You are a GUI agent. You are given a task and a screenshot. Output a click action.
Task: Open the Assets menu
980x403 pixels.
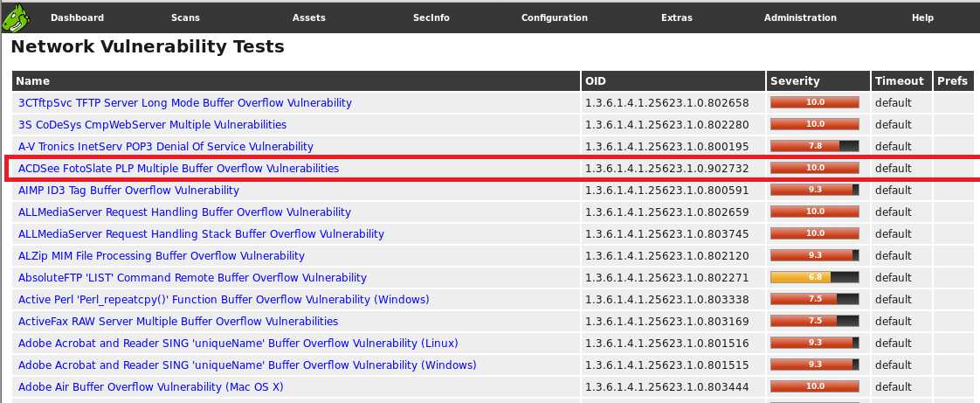pos(308,17)
